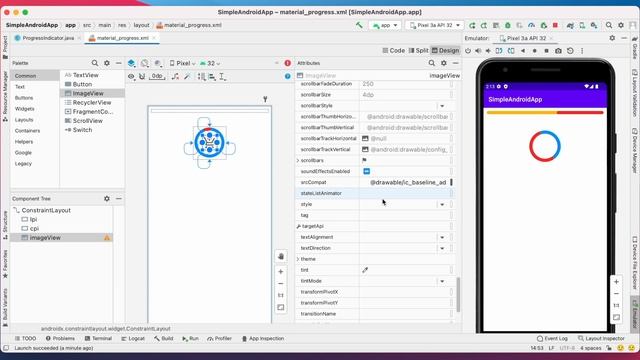
Task: Open the tintMode dropdown
Action: 442,281
